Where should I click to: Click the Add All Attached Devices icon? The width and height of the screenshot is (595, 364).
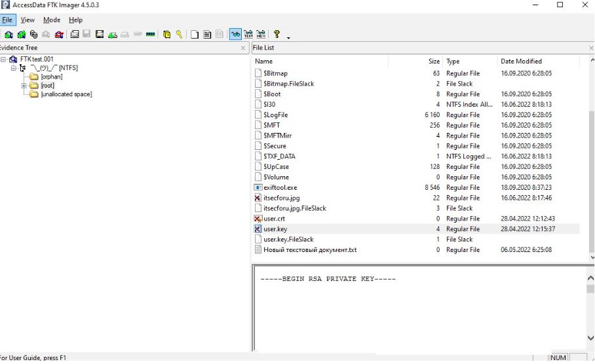21,35
